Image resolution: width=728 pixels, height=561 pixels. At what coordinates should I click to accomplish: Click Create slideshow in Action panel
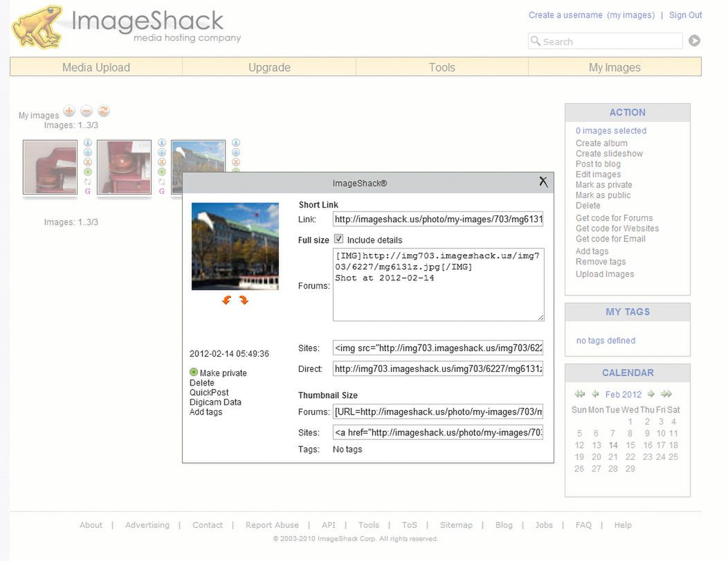coord(609,153)
